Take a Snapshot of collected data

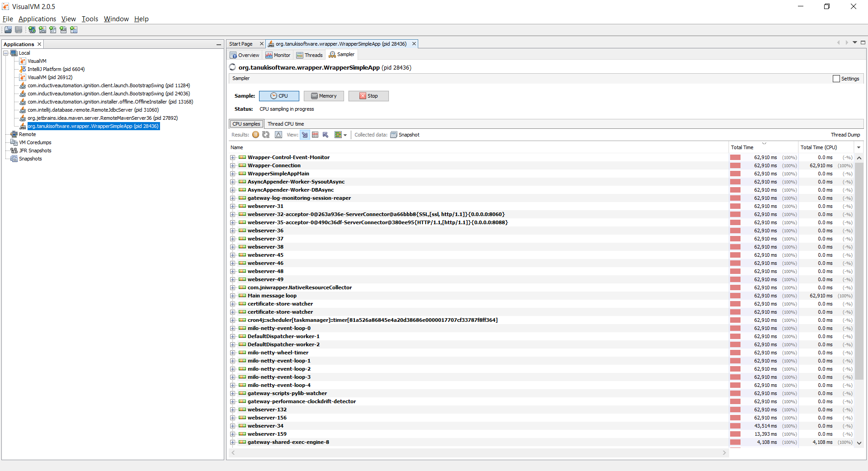tap(405, 135)
